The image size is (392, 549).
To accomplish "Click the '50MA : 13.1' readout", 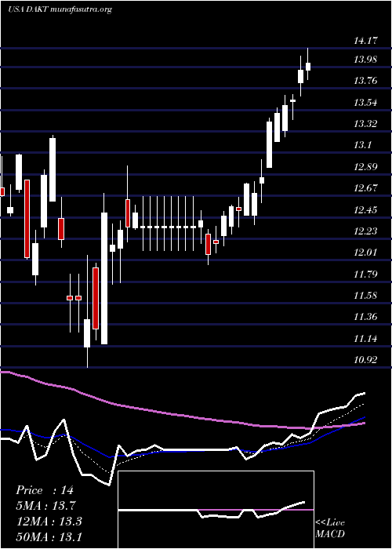I will pos(49,536).
